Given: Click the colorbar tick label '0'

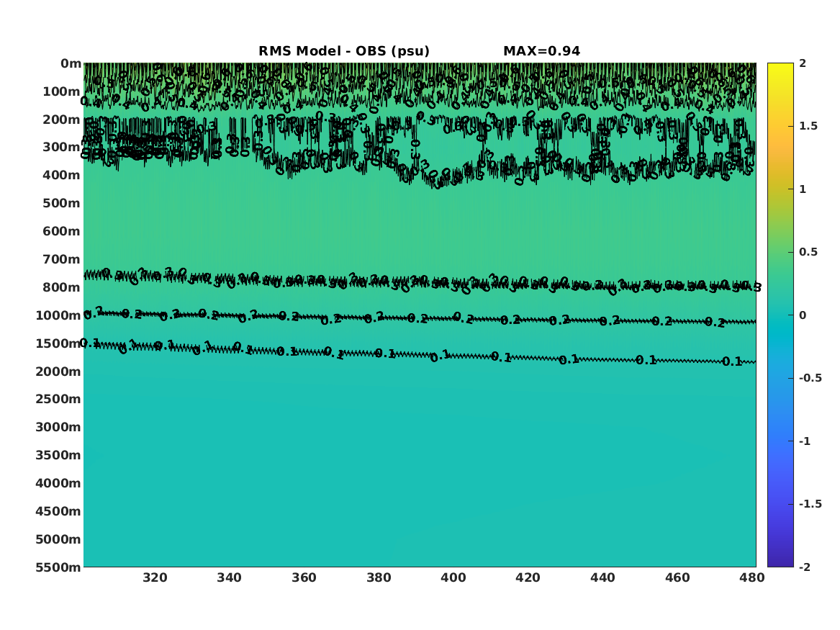Looking at the screenshot, I should click(803, 315).
